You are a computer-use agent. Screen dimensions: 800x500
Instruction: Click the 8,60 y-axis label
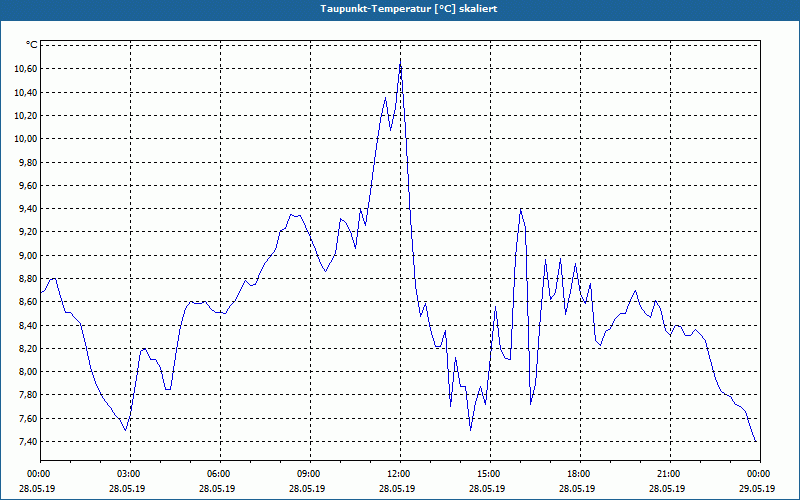tap(29, 302)
